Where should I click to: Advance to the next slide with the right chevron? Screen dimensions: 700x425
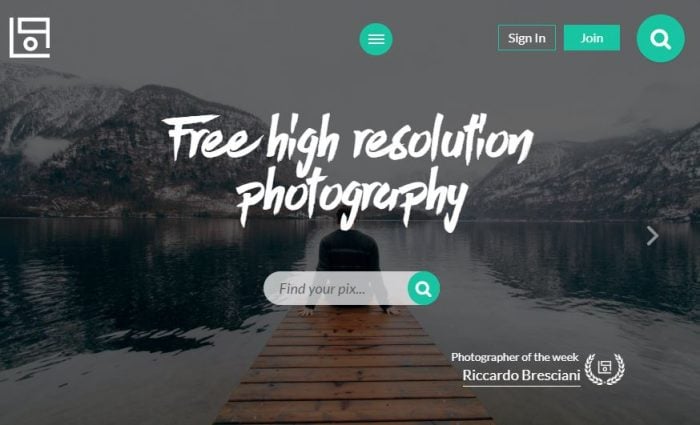coord(653,236)
